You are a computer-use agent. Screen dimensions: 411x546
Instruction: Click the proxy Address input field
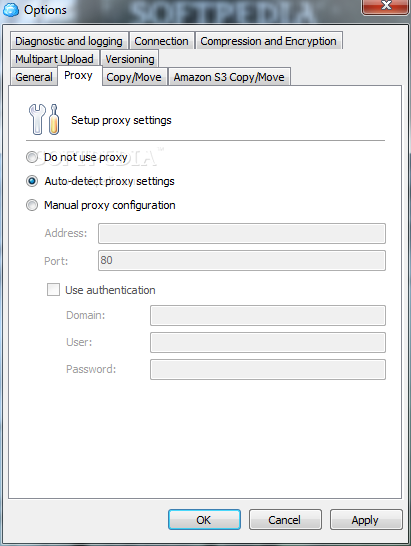pos(242,233)
